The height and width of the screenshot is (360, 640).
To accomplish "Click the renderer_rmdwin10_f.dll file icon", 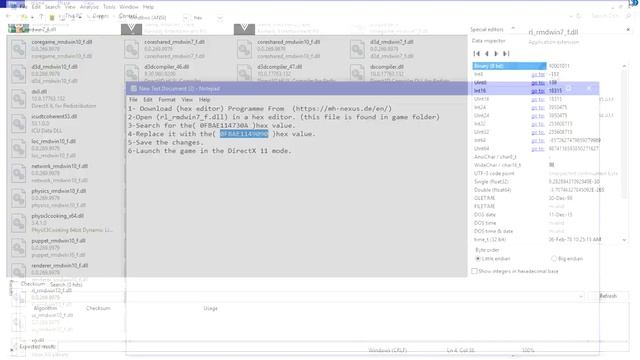I will coord(19,271).
